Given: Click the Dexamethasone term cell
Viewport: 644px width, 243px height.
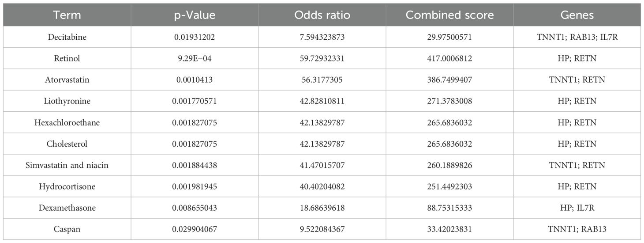Looking at the screenshot, I should (67, 208).
